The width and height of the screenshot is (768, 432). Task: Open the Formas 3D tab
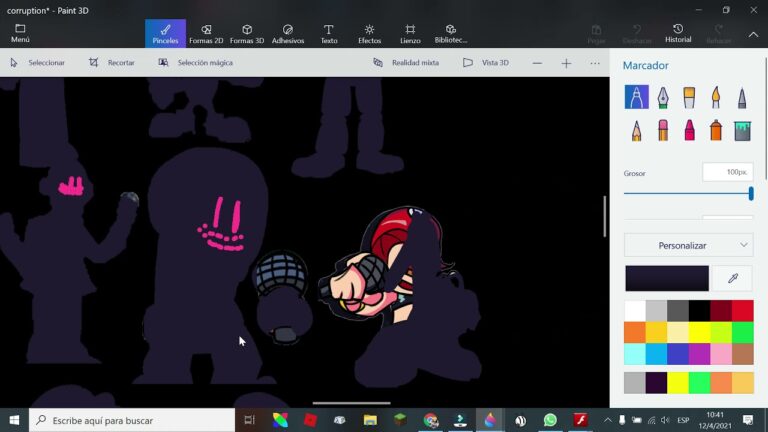click(x=247, y=33)
